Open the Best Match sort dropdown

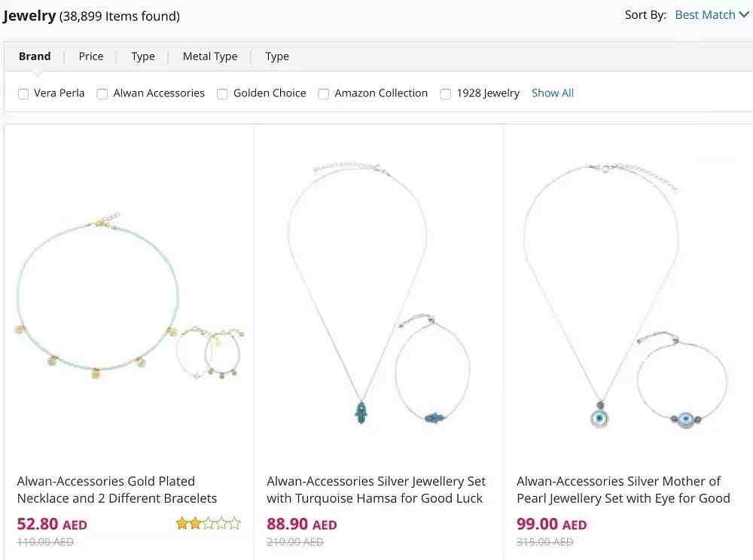coord(705,15)
